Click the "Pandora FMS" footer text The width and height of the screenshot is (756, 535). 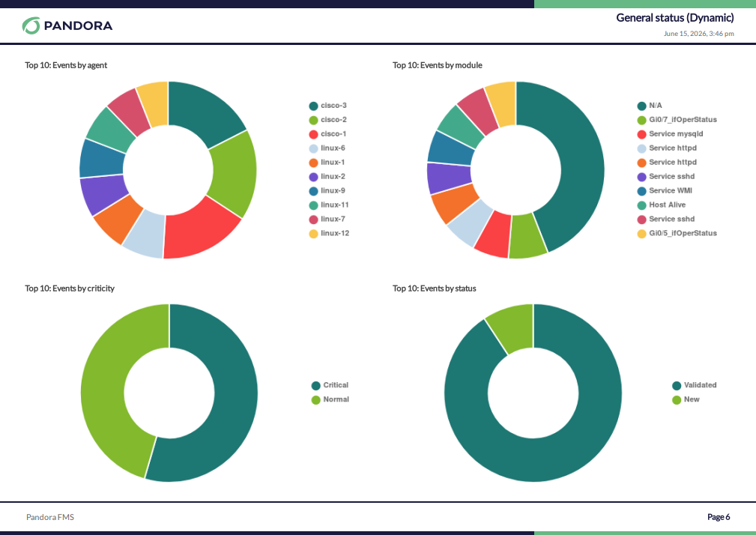click(50, 517)
